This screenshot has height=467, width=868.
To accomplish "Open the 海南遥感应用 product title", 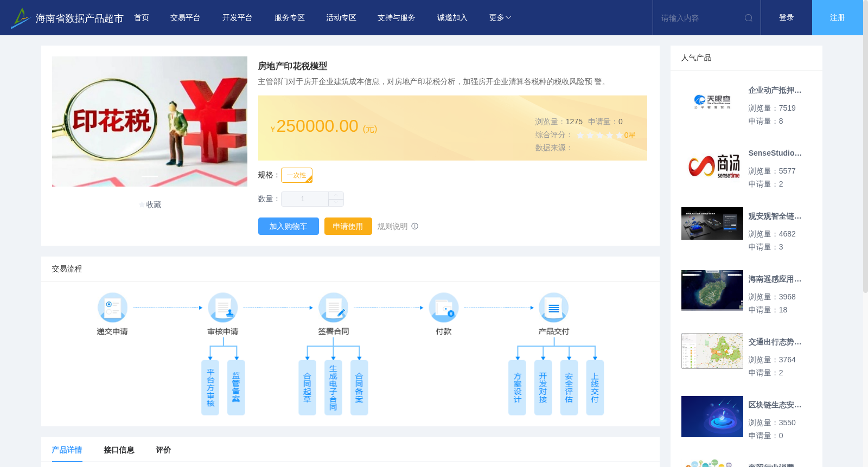I will (775, 279).
